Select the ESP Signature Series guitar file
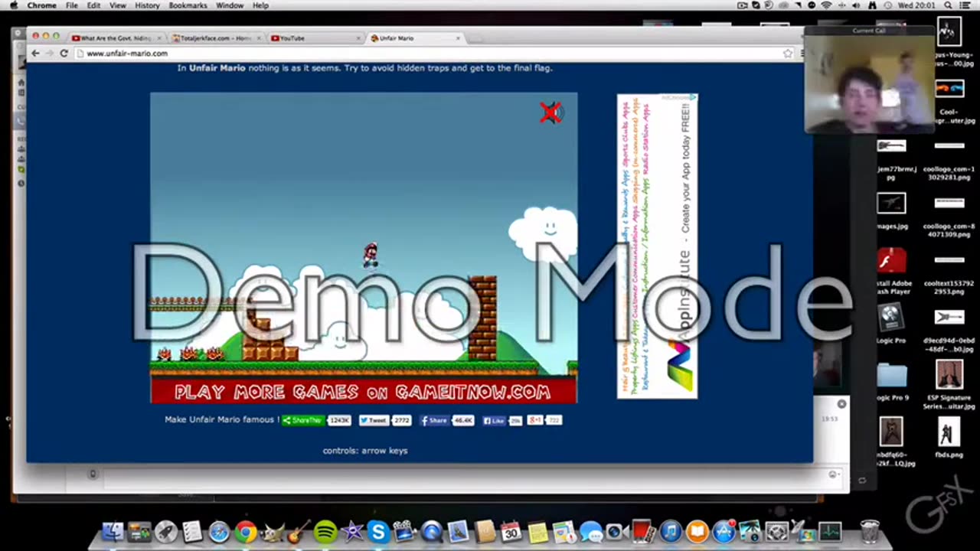The width and height of the screenshot is (980, 551). point(949,384)
